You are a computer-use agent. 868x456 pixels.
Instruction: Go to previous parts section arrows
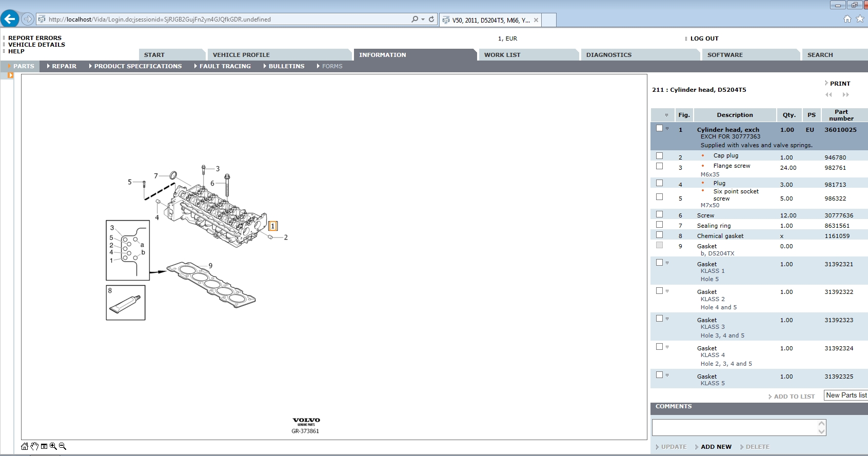click(828, 95)
